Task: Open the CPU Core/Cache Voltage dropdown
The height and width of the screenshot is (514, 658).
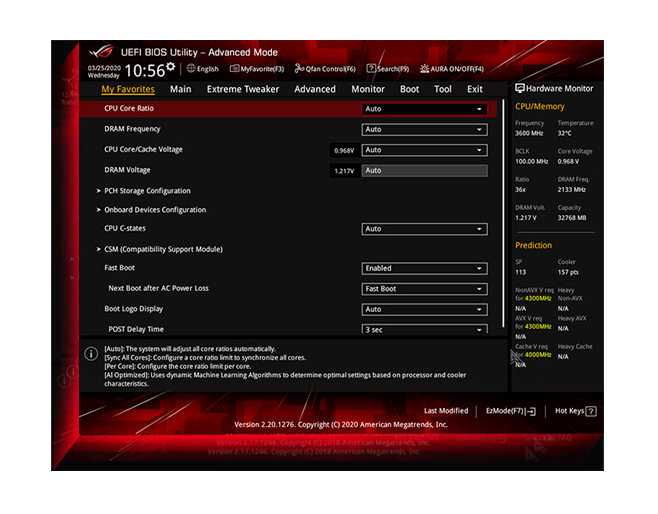Action: [x=424, y=150]
